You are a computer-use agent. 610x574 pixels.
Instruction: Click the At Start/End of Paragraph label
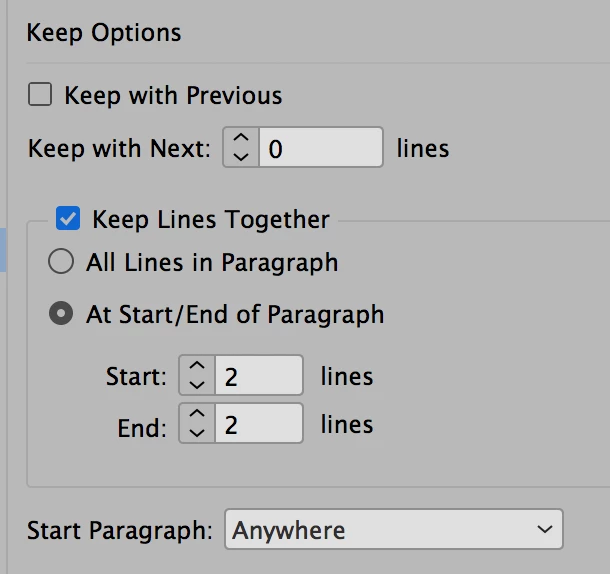tap(235, 314)
